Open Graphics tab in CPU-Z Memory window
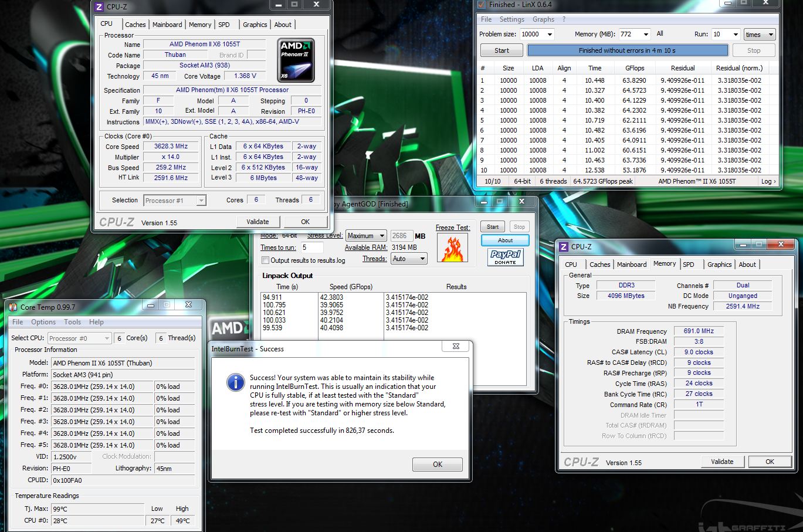The height and width of the screenshot is (532, 803). [x=719, y=265]
